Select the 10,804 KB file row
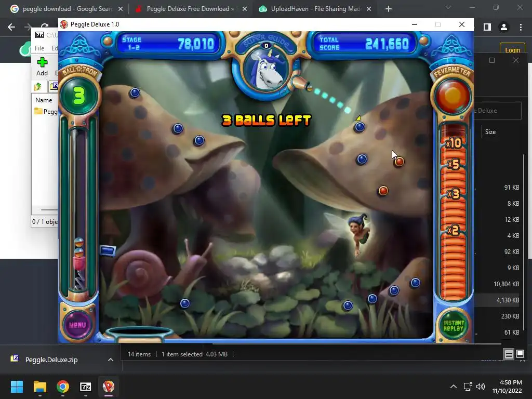532x399 pixels. 497,284
